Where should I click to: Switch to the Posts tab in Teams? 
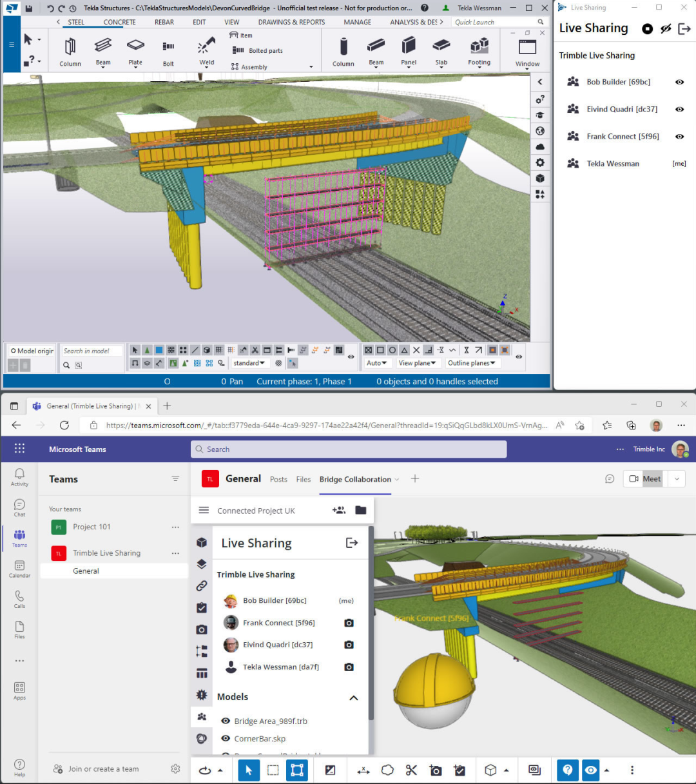[278, 479]
